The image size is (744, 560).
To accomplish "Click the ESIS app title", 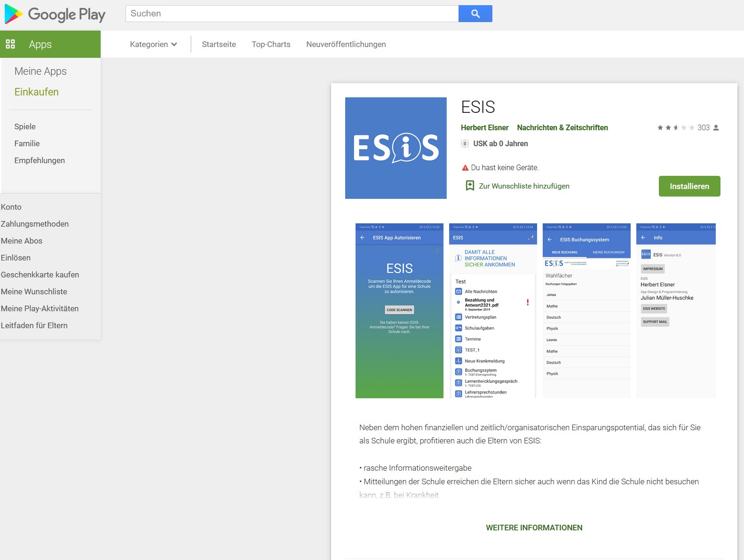I will pos(478,107).
